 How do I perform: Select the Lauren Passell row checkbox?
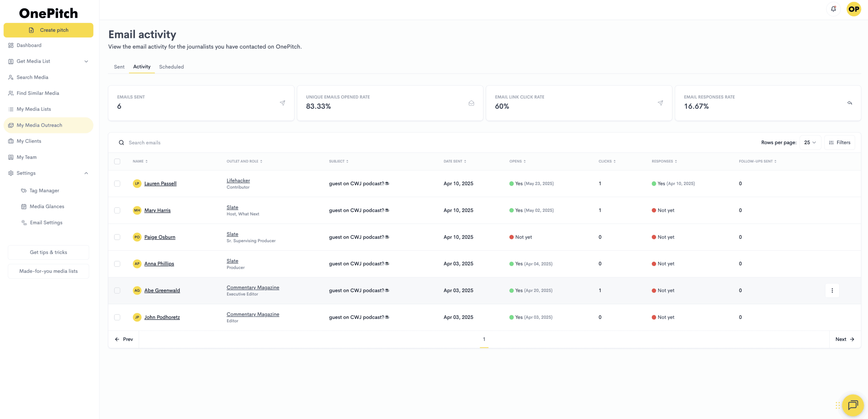pyautogui.click(x=117, y=183)
